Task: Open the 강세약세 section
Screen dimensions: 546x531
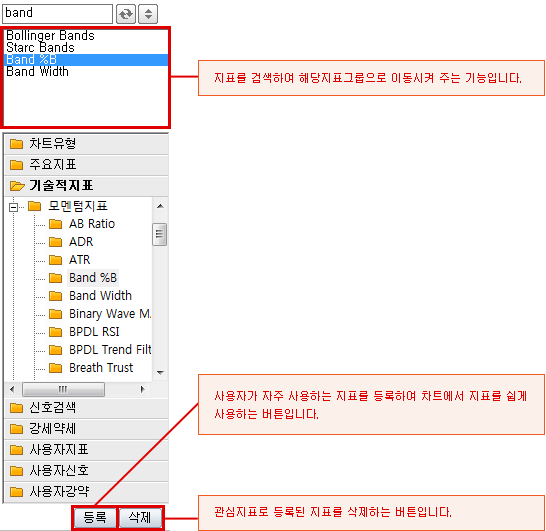Action: pos(86,429)
